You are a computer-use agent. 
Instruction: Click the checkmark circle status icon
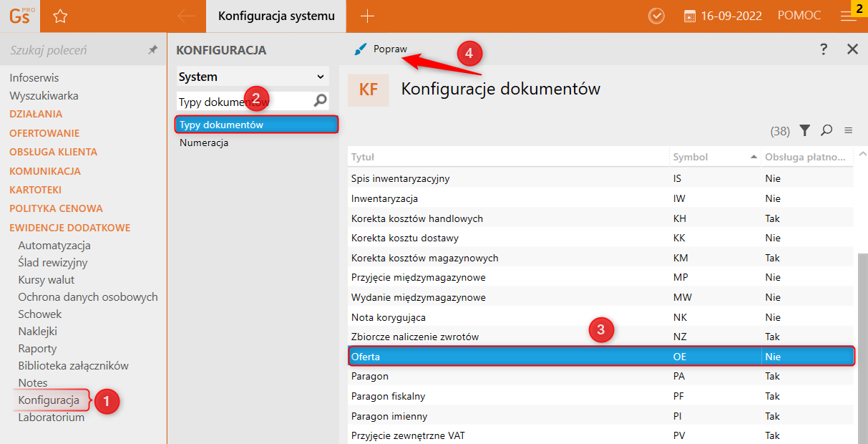(x=656, y=16)
